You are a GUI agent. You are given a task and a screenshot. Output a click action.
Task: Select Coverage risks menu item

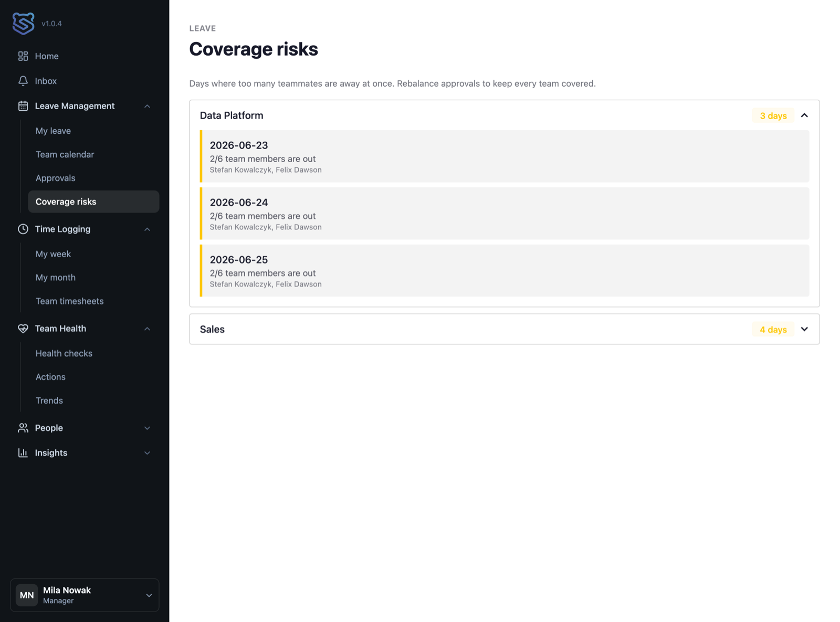coord(93,202)
